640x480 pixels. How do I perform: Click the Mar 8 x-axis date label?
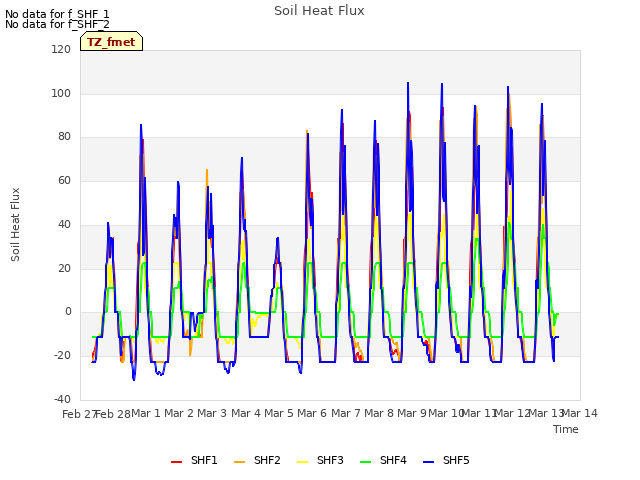click(x=379, y=413)
